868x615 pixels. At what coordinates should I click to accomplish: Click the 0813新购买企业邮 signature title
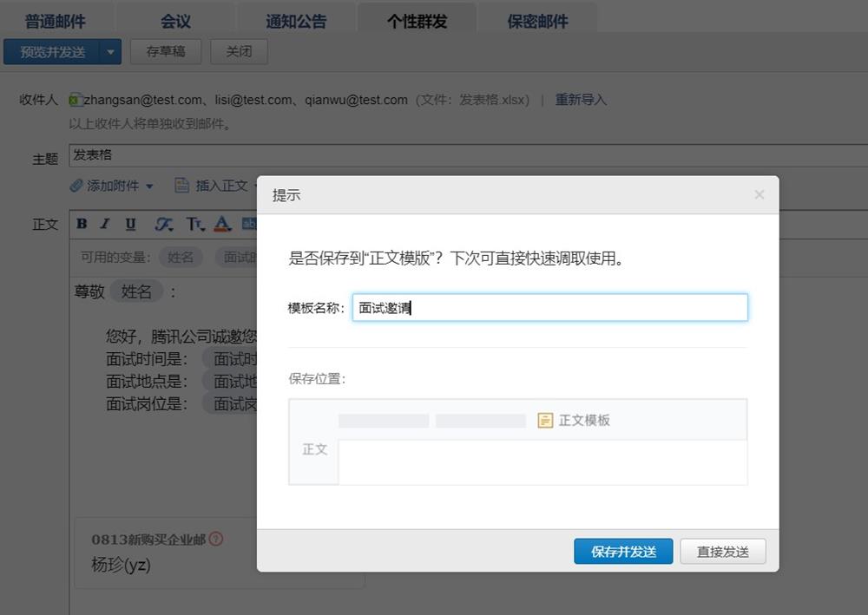pos(148,540)
